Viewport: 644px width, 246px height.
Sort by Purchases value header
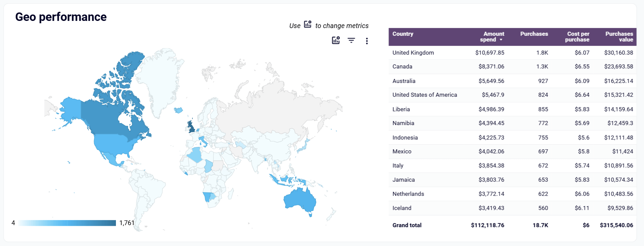pos(619,37)
